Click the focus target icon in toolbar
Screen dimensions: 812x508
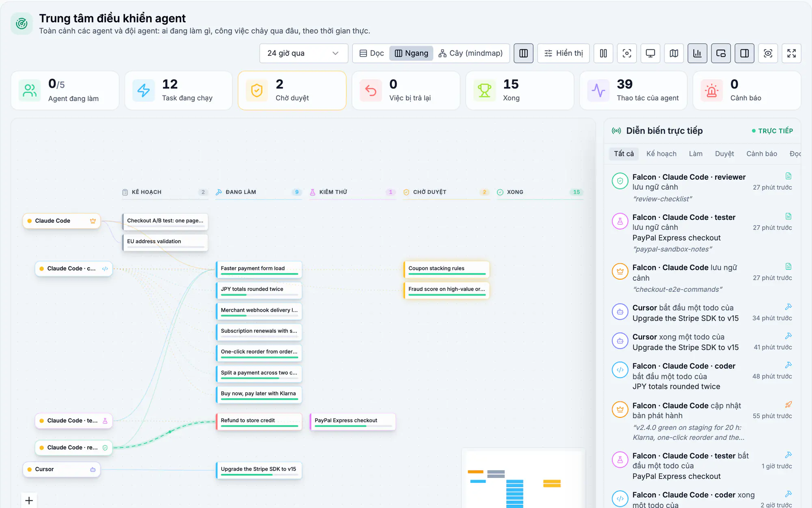tap(627, 53)
